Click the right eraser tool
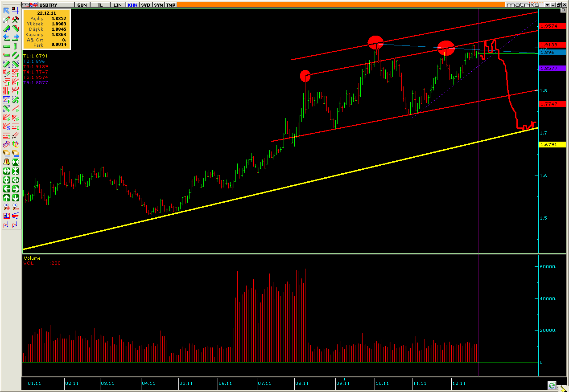569x392 pixels. tap(16, 153)
